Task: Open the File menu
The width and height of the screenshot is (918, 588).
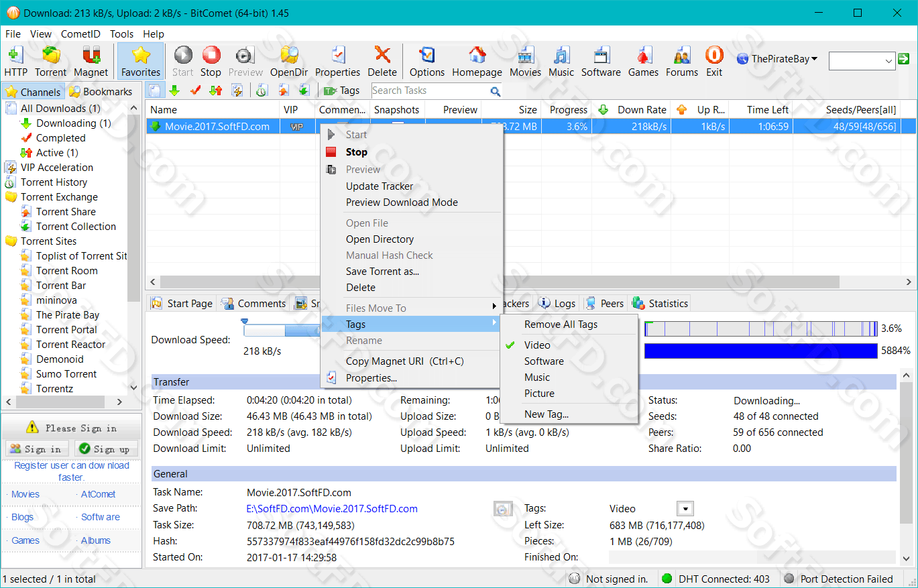Action: click(13, 34)
